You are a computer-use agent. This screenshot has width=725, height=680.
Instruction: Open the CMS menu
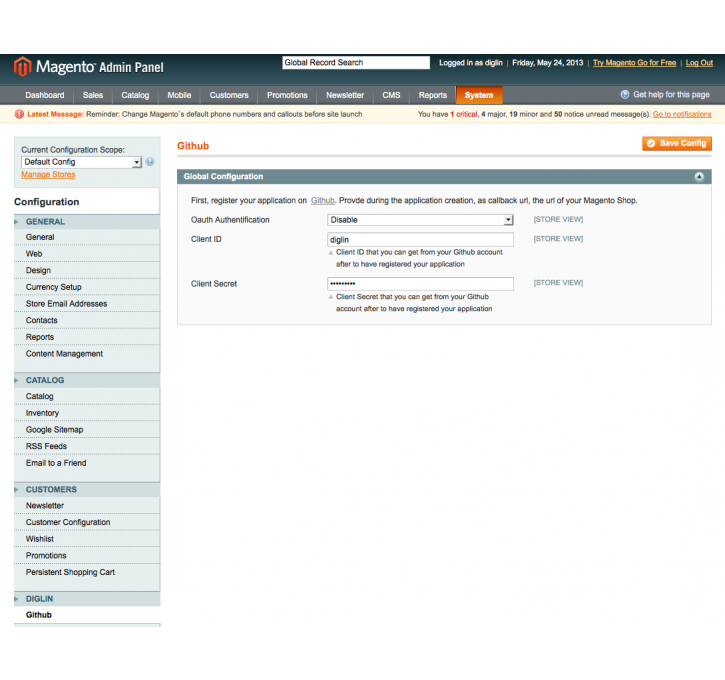tap(391, 95)
